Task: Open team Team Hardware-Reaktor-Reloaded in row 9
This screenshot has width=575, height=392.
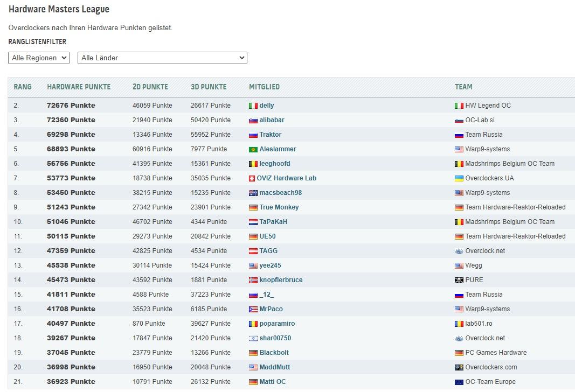Action: (x=515, y=207)
